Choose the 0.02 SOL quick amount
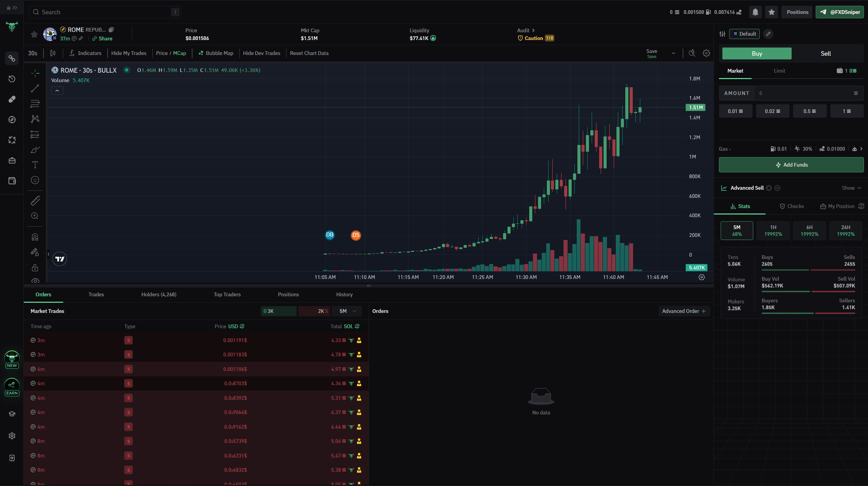 (x=772, y=111)
